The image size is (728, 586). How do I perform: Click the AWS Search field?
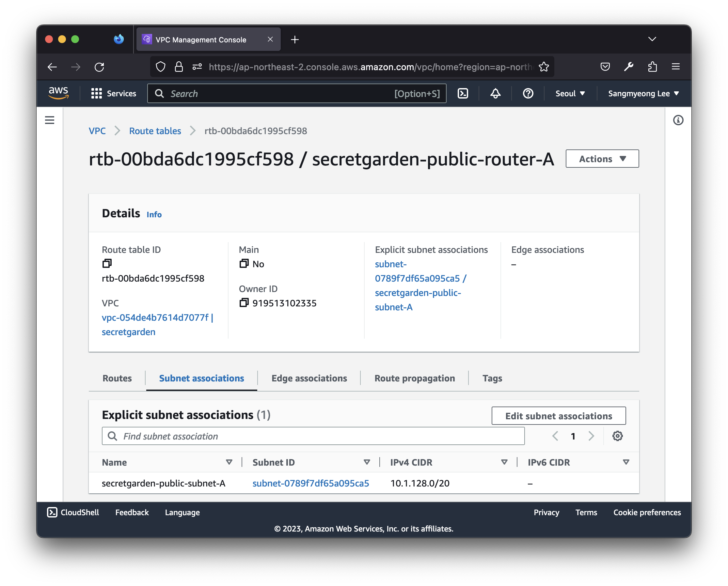click(297, 94)
